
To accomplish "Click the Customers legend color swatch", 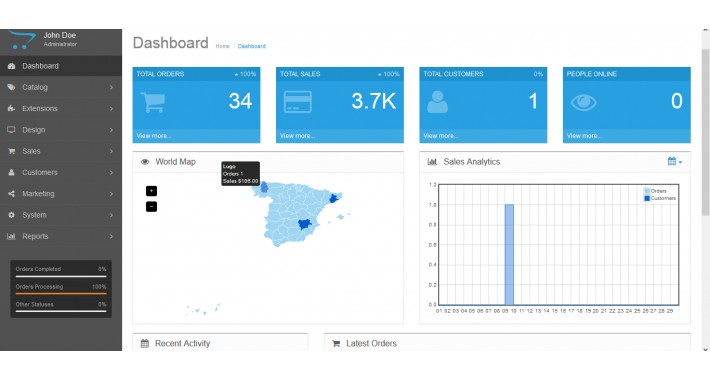I will click(647, 198).
